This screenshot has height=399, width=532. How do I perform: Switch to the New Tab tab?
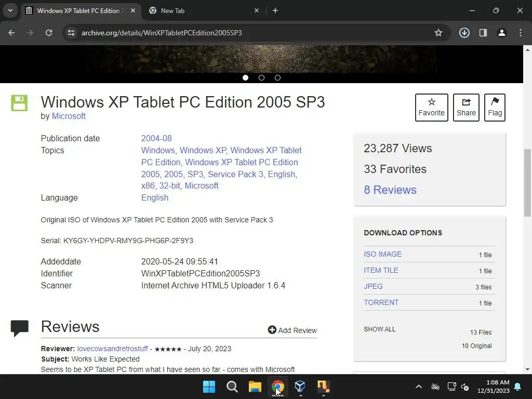click(x=204, y=11)
